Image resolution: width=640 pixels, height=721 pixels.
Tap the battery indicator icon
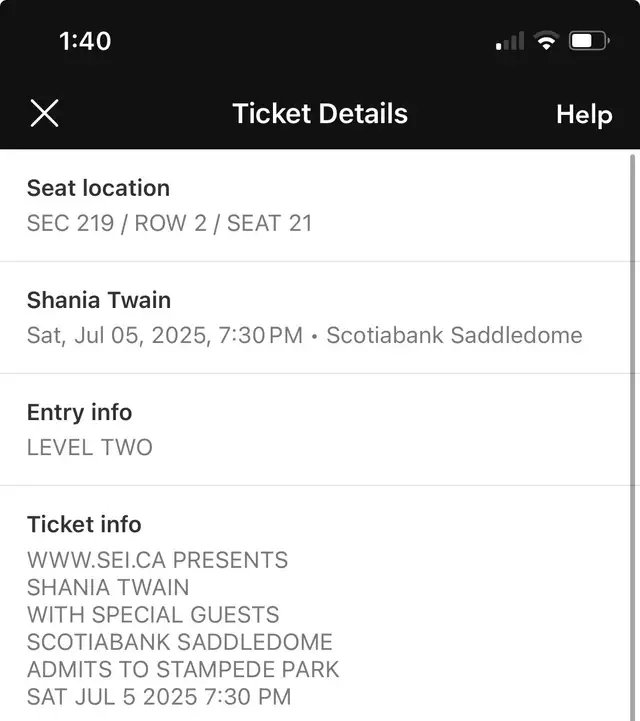click(589, 41)
